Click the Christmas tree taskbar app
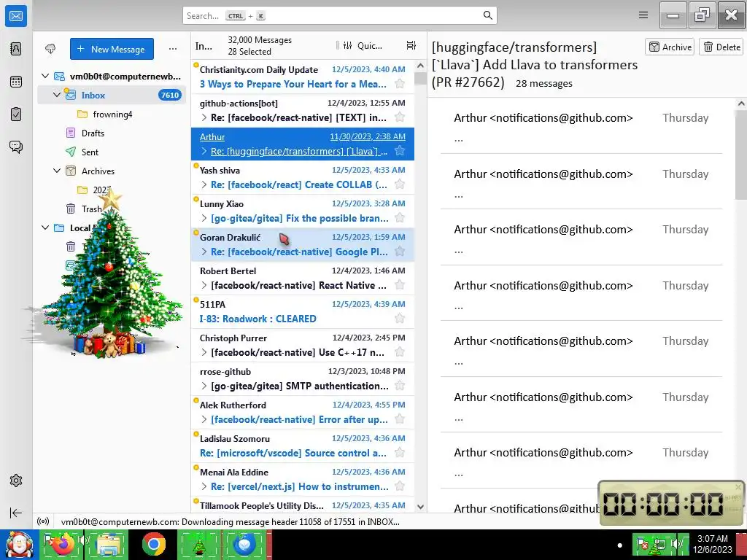The height and width of the screenshot is (560, 747). tap(198, 545)
